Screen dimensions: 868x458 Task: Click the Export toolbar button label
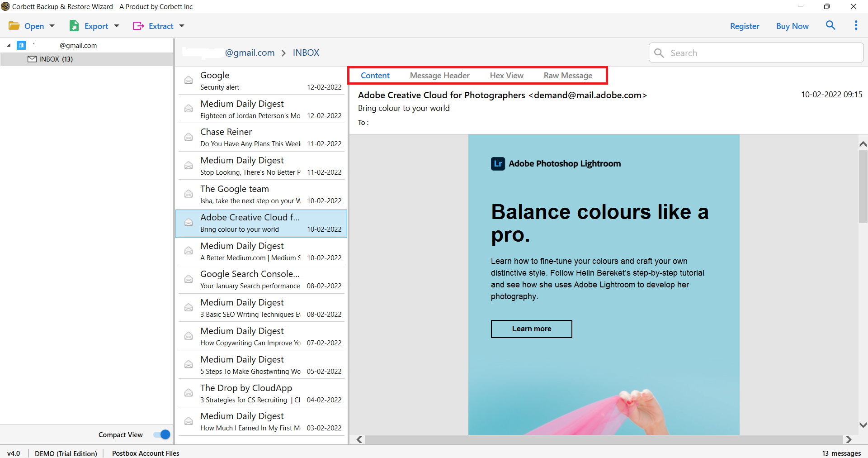pyautogui.click(x=96, y=26)
